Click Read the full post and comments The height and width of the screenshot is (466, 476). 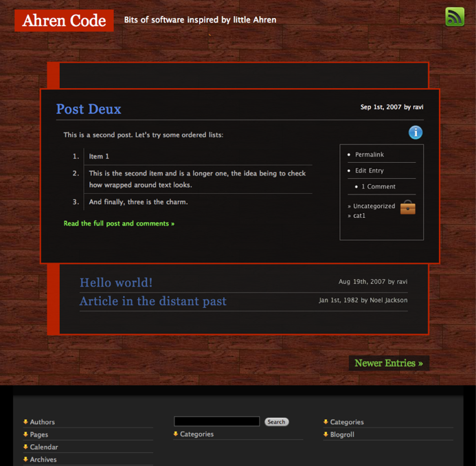(119, 223)
